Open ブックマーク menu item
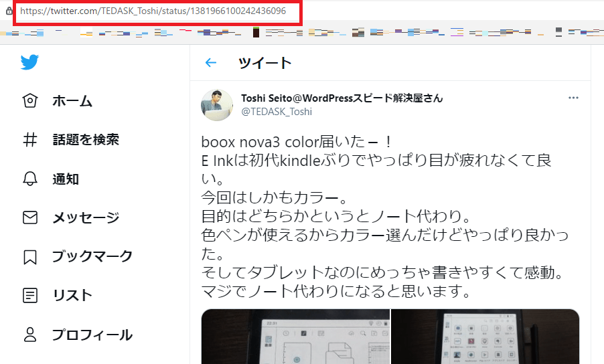604x364 pixels. (x=92, y=256)
